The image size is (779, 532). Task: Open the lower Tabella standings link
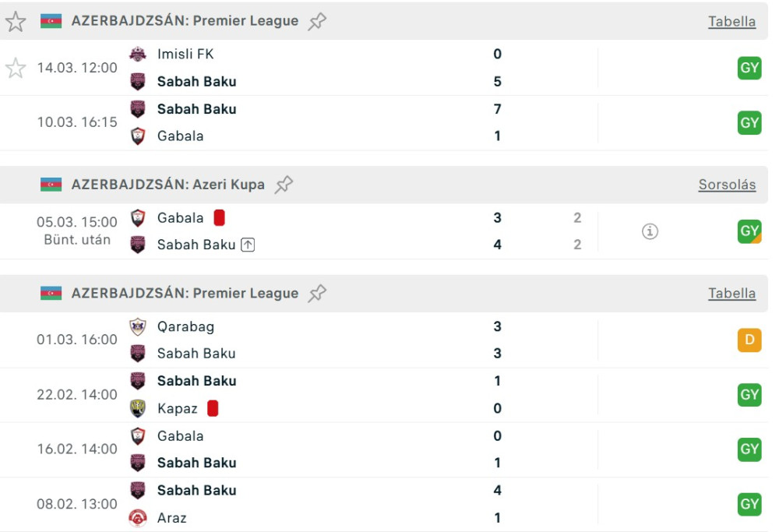(731, 294)
